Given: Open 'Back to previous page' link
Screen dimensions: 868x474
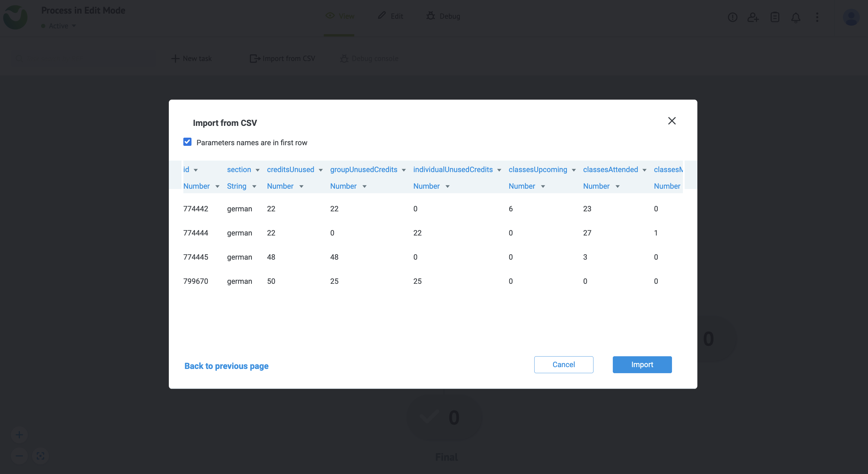Looking at the screenshot, I should [227, 366].
